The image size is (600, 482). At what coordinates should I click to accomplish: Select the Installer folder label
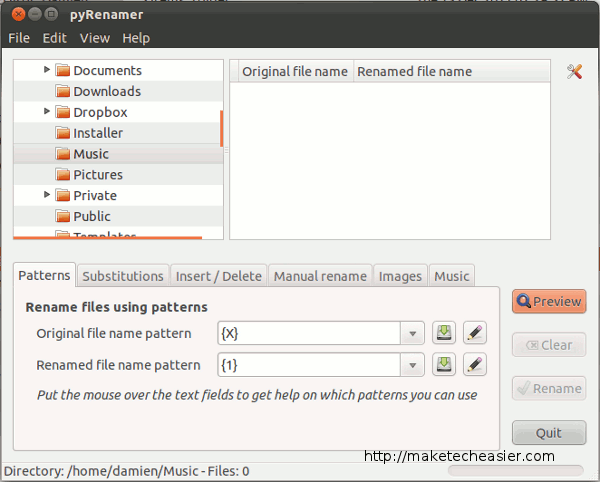(98, 133)
